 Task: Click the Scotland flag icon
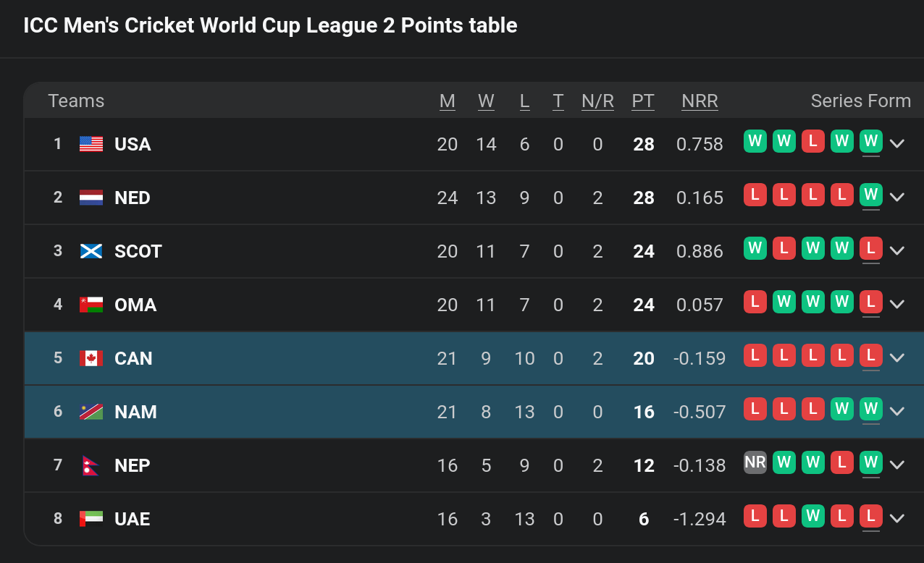pyautogui.click(x=91, y=251)
